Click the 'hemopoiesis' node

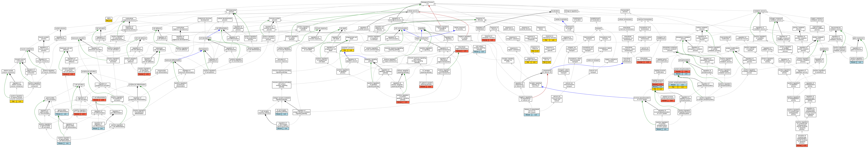point(204,49)
